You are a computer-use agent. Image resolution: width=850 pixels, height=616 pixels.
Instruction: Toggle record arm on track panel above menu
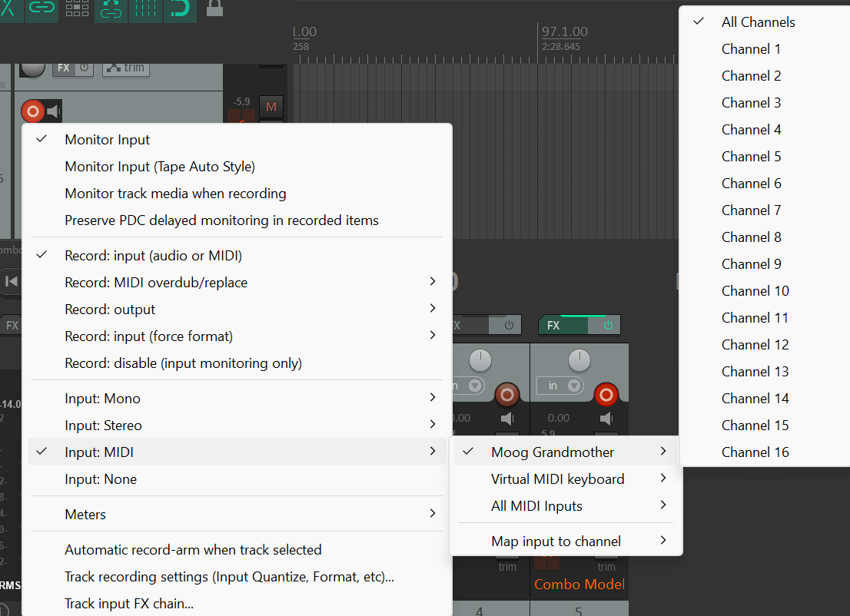[x=32, y=111]
